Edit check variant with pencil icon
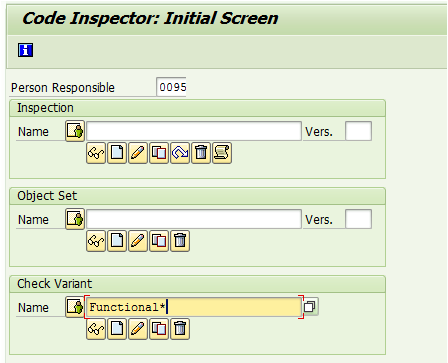Viewport: 448px width, 363px height. pyautogui.click(x=138, y=329)
